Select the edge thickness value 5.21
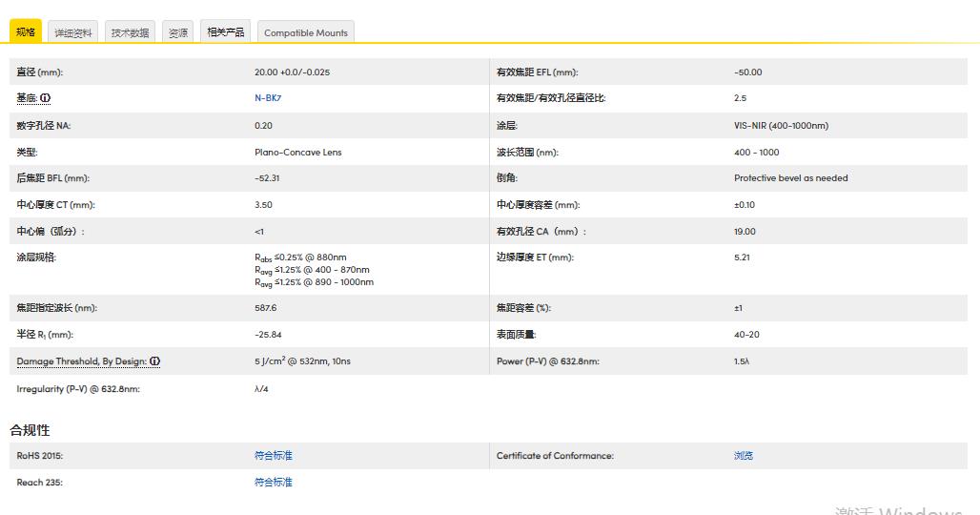 742,257
